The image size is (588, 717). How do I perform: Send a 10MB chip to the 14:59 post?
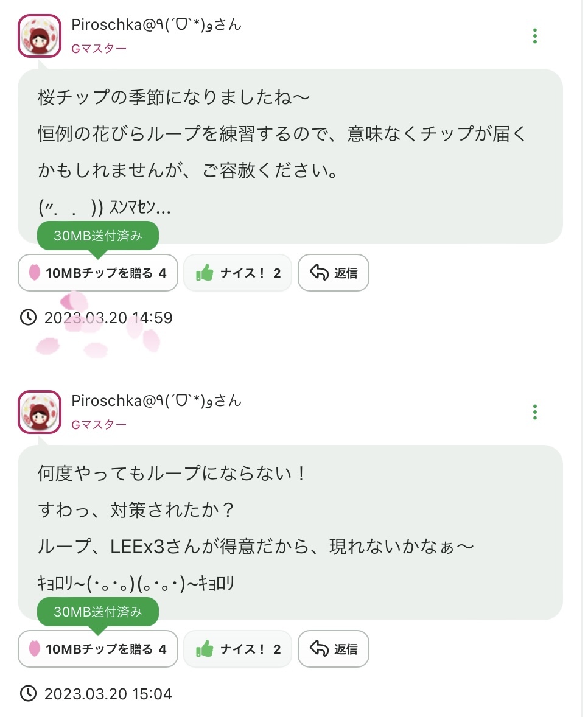point(98,273)
